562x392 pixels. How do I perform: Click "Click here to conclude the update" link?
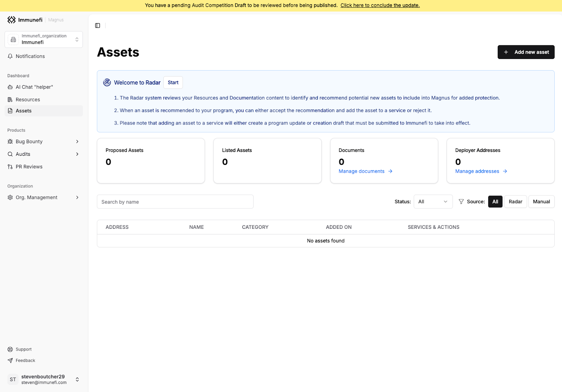380,5
